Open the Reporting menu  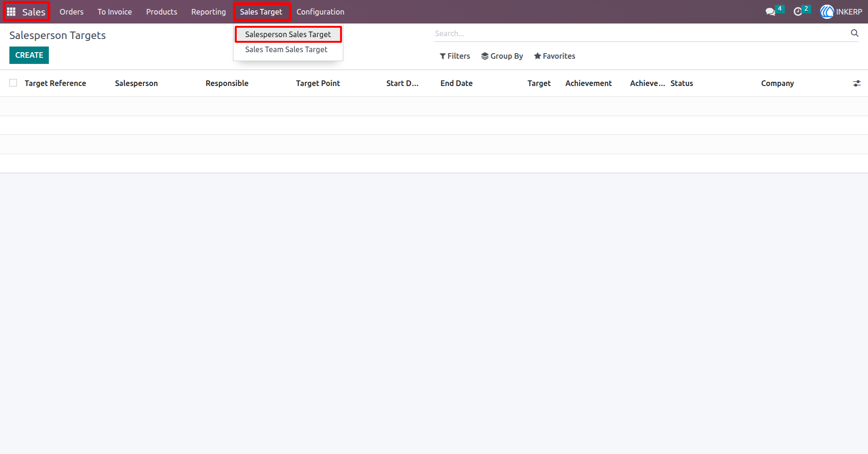click(209, 12)
